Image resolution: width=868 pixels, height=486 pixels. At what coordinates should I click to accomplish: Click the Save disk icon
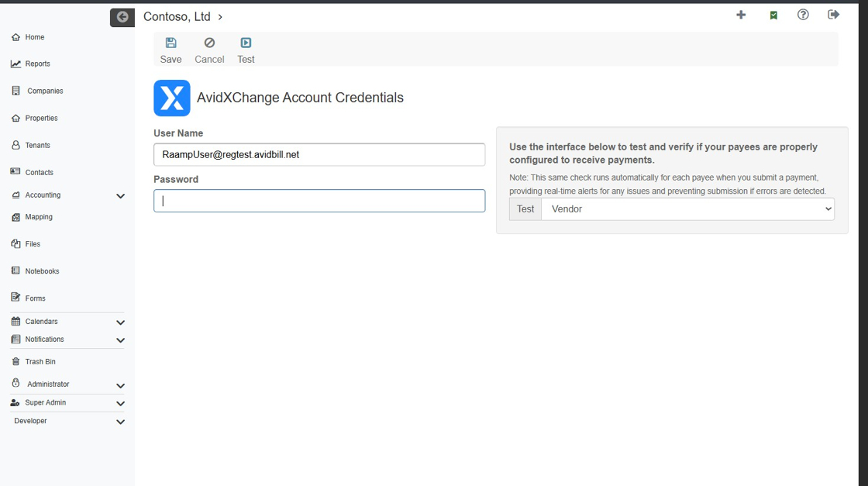coord(170,43)
